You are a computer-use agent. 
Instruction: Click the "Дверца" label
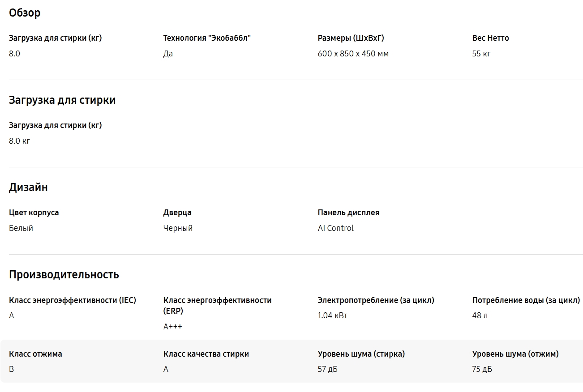click(x=177, y=213)
